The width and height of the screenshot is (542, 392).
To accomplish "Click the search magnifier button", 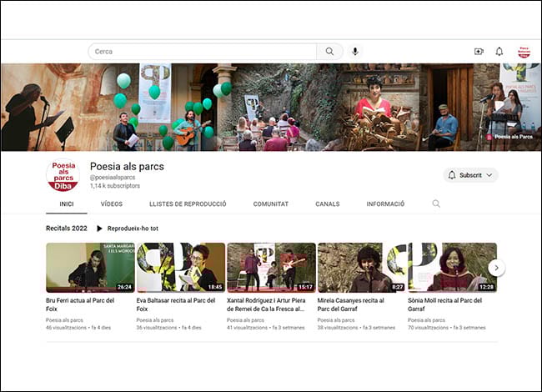I will (329, 52).
